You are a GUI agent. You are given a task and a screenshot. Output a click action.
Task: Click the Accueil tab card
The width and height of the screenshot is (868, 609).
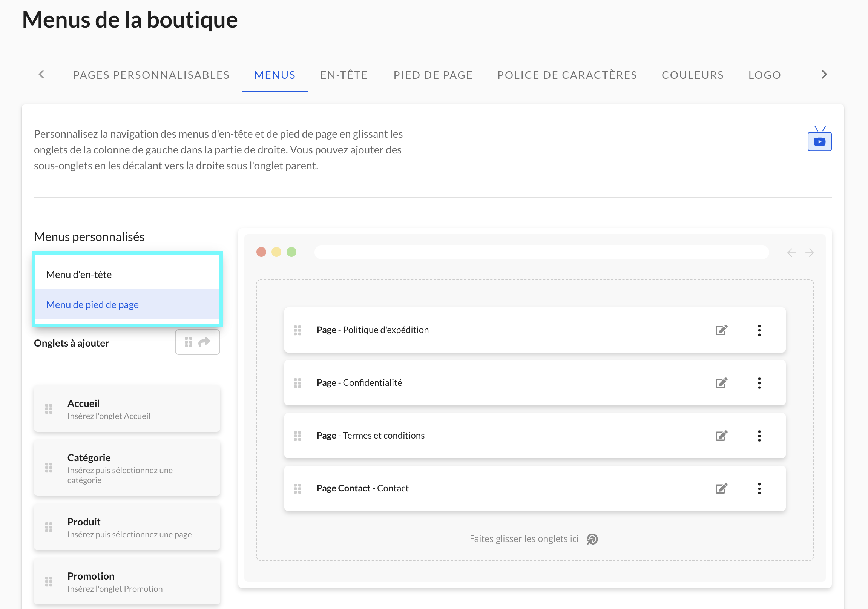click(127, 409)
